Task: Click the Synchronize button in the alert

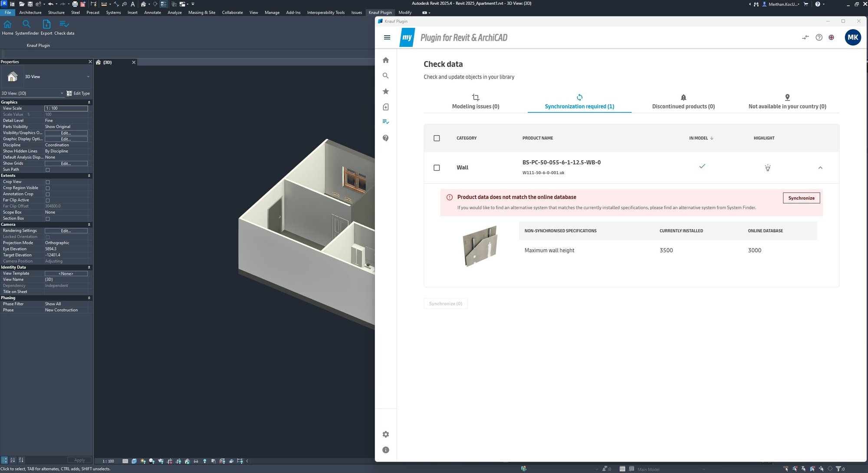Action: 801,198
